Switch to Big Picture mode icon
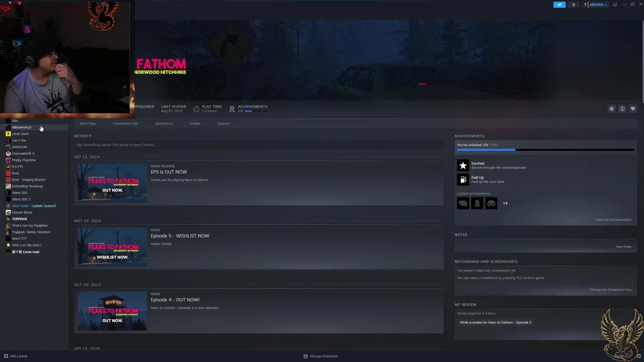Image resolution: width=644 pixels, height=362 pixels. pos(615,5)
